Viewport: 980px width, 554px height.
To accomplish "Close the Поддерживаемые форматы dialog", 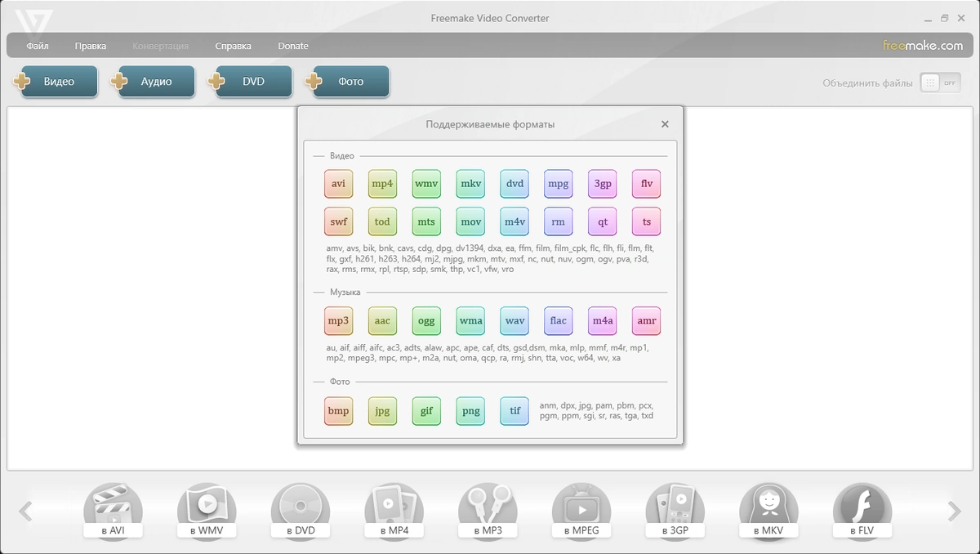I will pos(665,124).
